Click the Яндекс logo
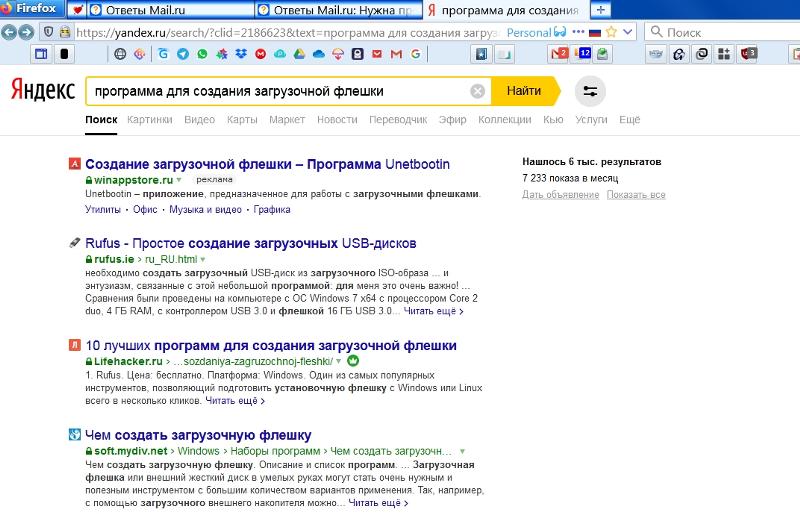 pos(43,90)
